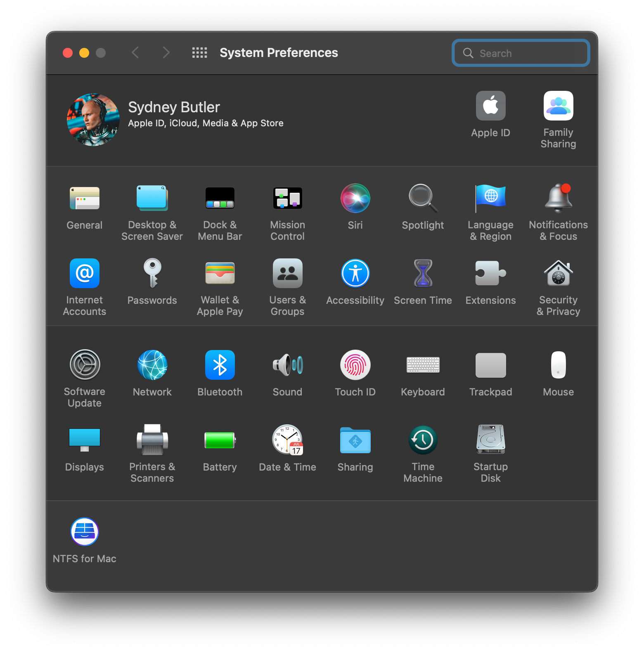This screenshot has height=653, width=644.
Task: Open Software Update preferences
Action: coord(85,365)
